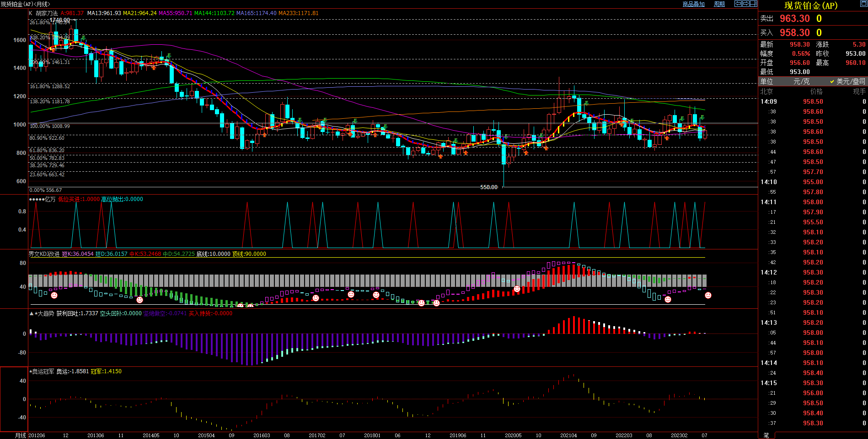
Task: Toggle the side info panel layout icon
Action: [x=753, y=4]
